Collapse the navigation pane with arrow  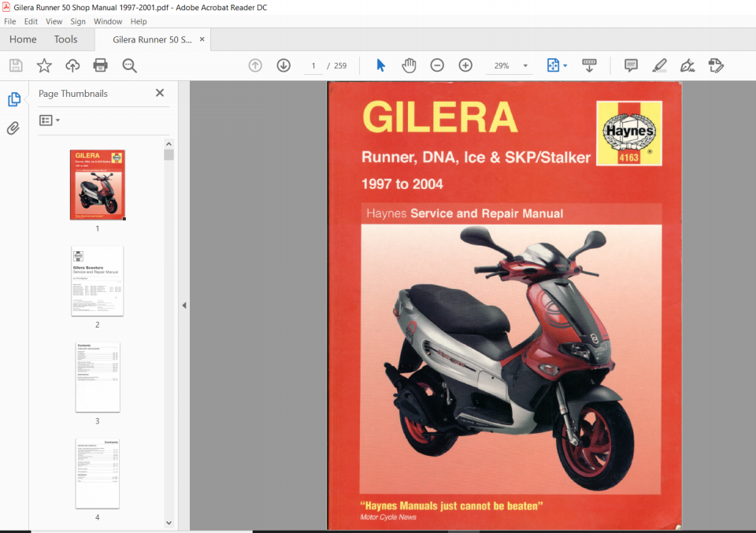coord(184,305)
